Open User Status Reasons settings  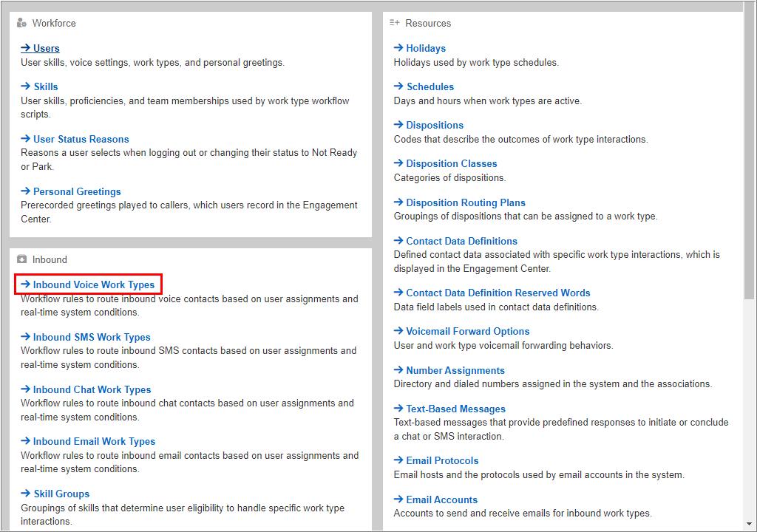tap(80, 139)
